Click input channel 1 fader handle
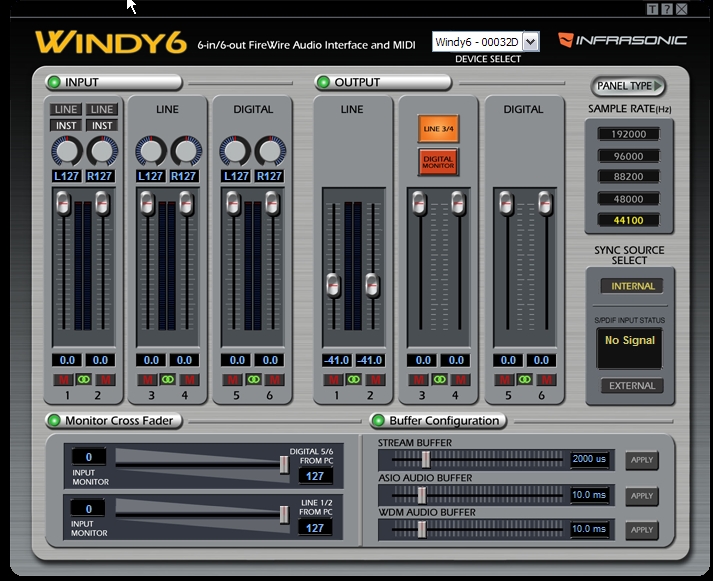This screenshot has height=581, width=713. click(63, 204)
